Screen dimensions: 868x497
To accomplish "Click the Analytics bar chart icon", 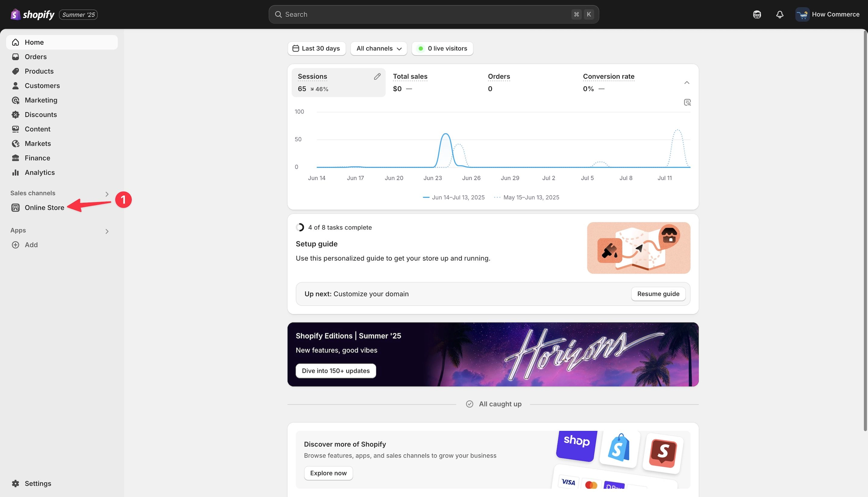I will coord(15,172).
